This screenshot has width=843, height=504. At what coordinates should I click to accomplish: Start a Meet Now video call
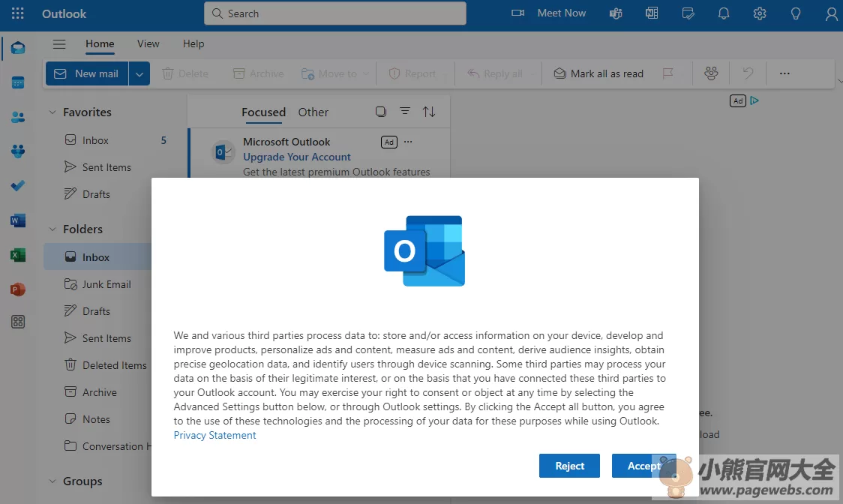[548, 13]
